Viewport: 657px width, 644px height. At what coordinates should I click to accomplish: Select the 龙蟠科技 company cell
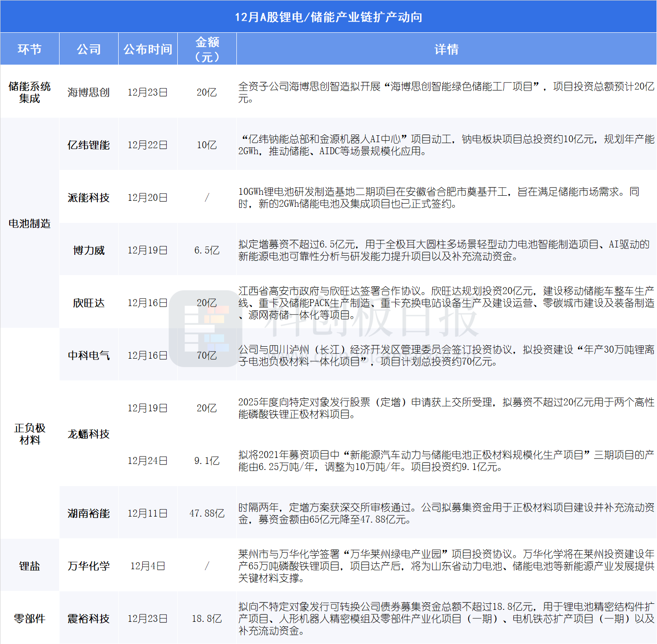pyautogui.click(x=89, y=434)
